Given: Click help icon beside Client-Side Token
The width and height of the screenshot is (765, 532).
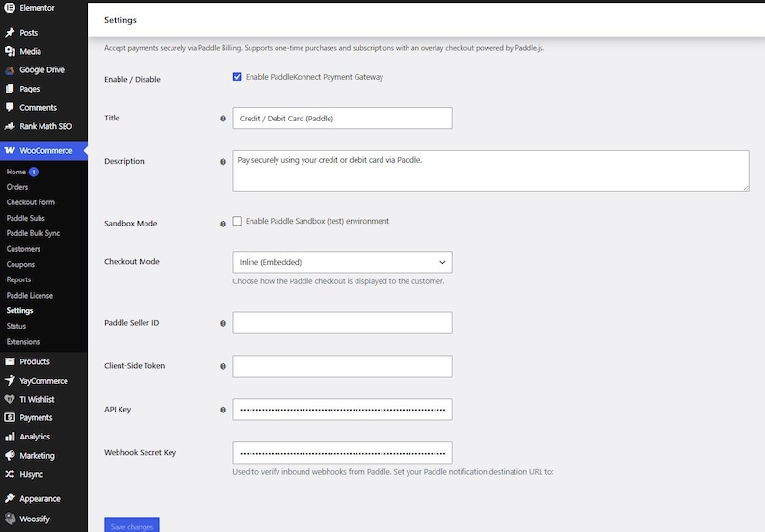Looking at the screenshot, I should (x=223, y=366).
